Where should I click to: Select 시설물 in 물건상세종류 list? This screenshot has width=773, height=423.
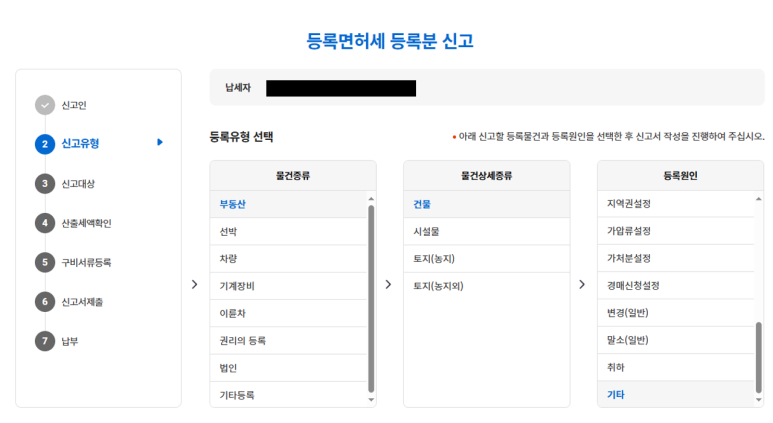(x=487, y=232)
